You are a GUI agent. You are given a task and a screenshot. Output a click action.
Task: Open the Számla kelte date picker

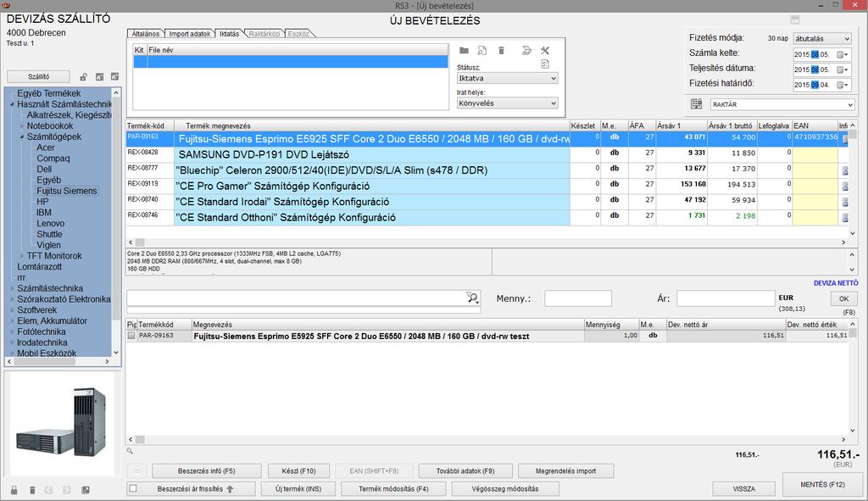843,54
